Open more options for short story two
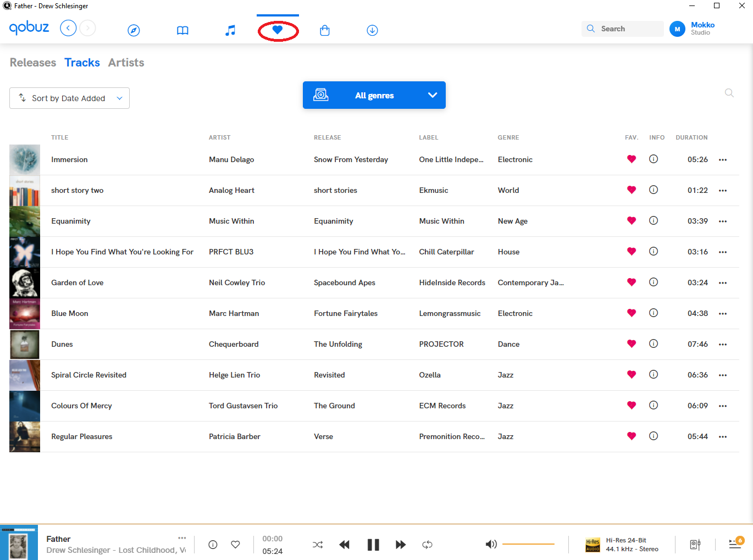This screenshot has width=753, height=560. [x=723, y=191]
